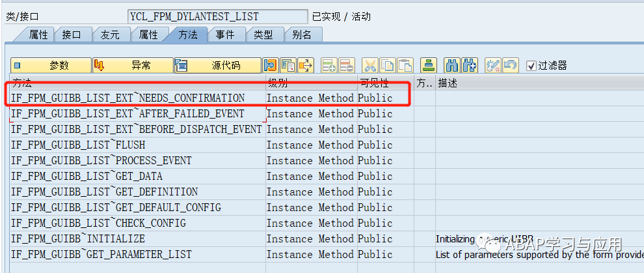The width and height of the screenshot is (644, 273).
Task: Click the move/export arrow toolbar icon
Action: tap(306, 65)
